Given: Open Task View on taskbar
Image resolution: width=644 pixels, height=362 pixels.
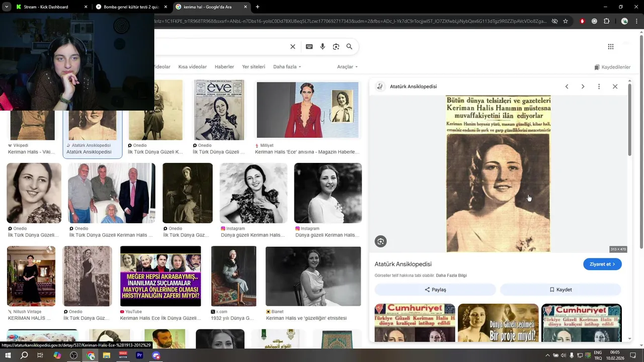Looking at the screenshot, I should click(x=40, y=355).
